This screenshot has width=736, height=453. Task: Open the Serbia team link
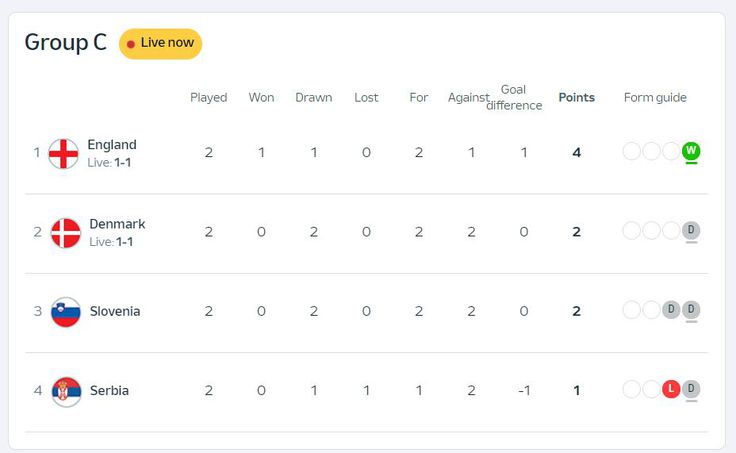(x=109, y=391)
